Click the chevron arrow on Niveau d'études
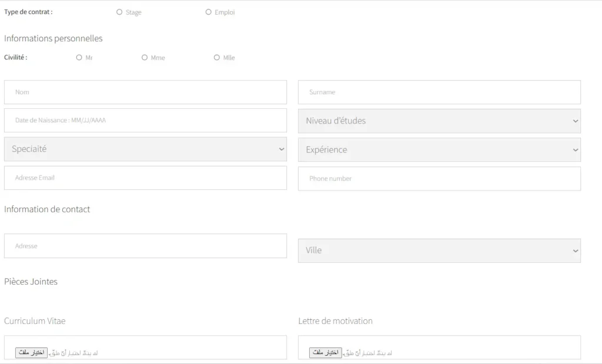Image resolution: width=602 pixels, height=364 pixels. click(x=575, y=121)
